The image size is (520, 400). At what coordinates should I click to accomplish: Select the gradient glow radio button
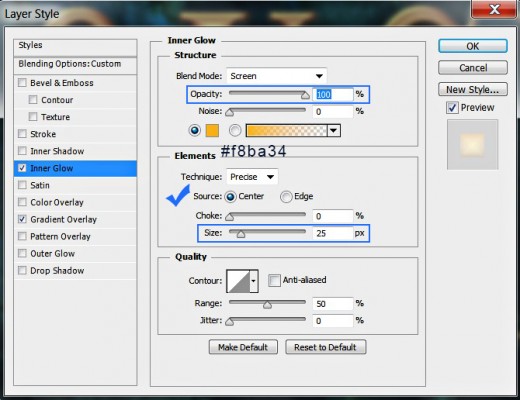(x=235, y=130)
